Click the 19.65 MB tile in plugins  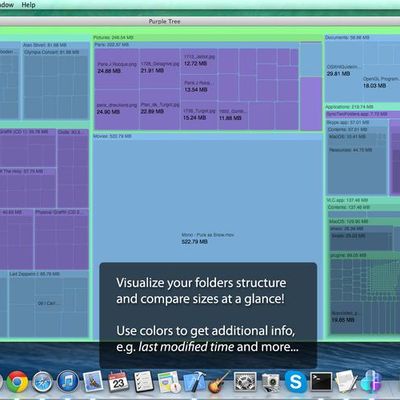[x=346, y=317]
